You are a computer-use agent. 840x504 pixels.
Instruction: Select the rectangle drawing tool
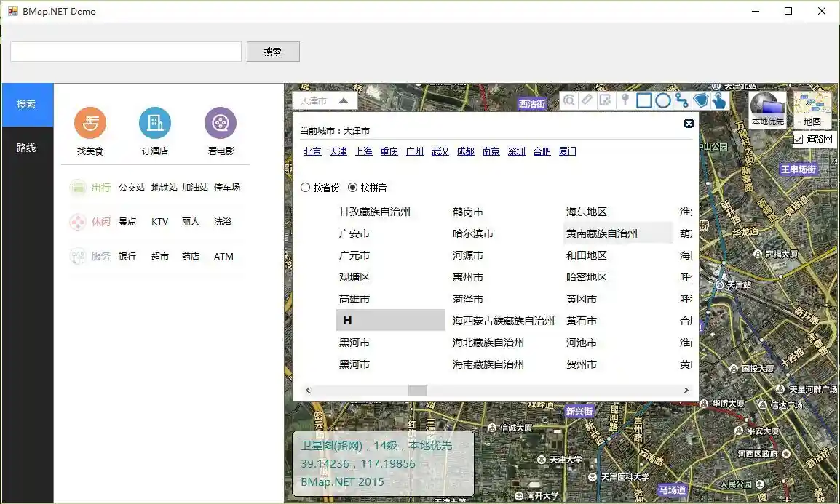tap(644, 101)
